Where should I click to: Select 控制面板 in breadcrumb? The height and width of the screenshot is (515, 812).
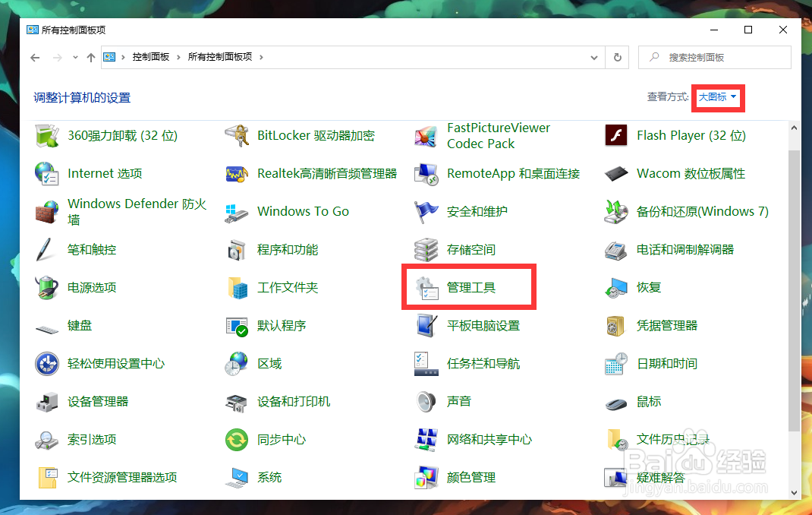151,57
